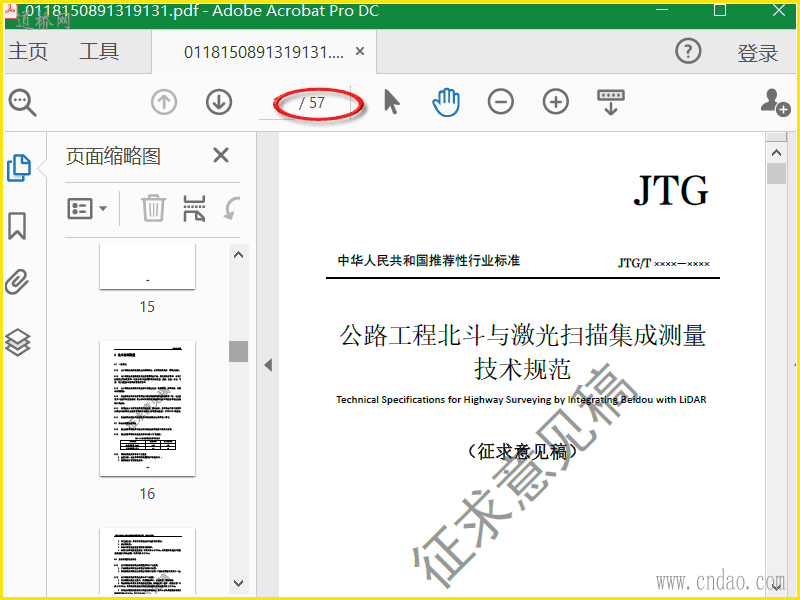This screenshot has width=800, height=600.
Task: Select the 0118150891319131 document tab
Action: pos(264,52)
